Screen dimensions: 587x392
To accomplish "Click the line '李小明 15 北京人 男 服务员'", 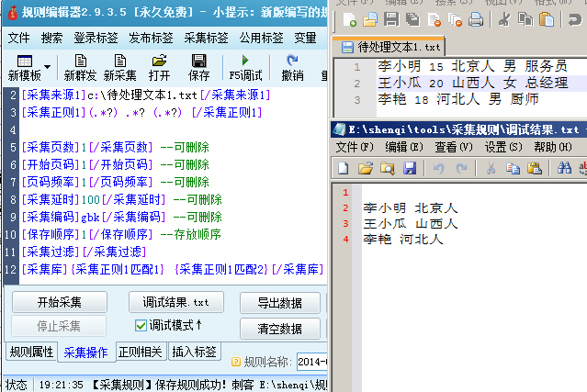I will coord(472,66).
